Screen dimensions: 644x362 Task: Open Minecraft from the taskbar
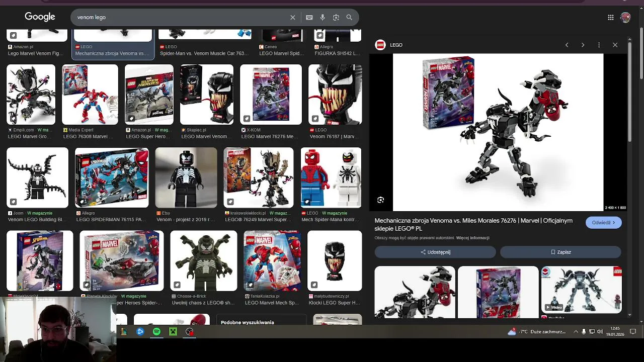(x=173, y=331)
